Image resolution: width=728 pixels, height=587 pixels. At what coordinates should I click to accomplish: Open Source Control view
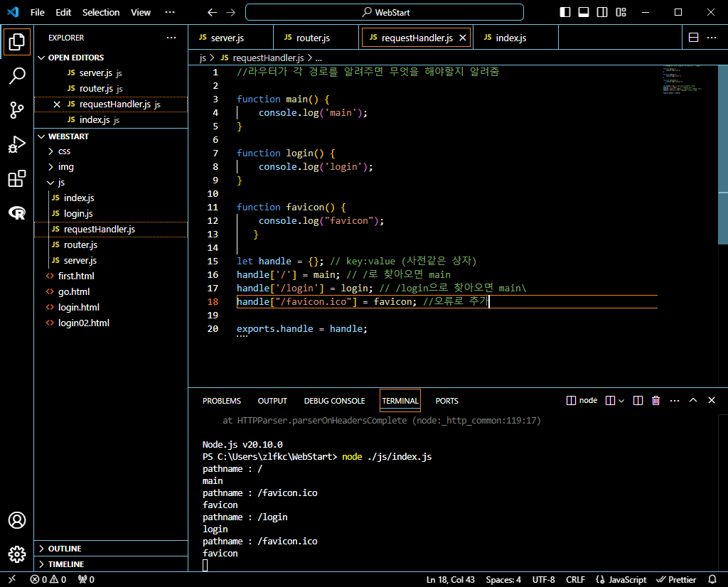[17, 110]
